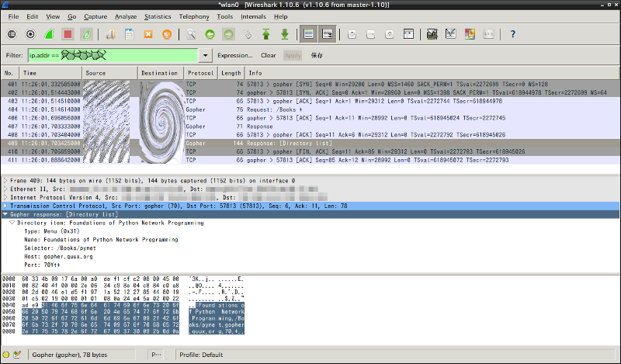Toggle auto scroll in live capture
The image size is (621, 364).
click(328, 34)
